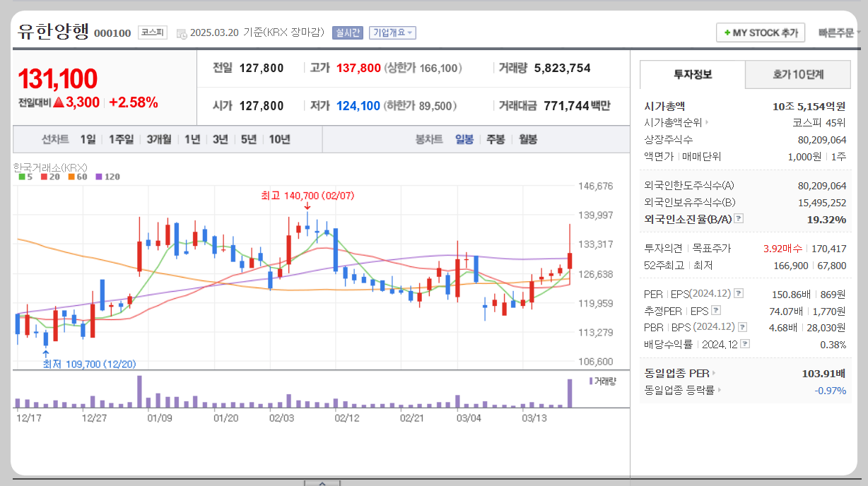
Task: Click 목표주가 link
Action: (711, 249)
